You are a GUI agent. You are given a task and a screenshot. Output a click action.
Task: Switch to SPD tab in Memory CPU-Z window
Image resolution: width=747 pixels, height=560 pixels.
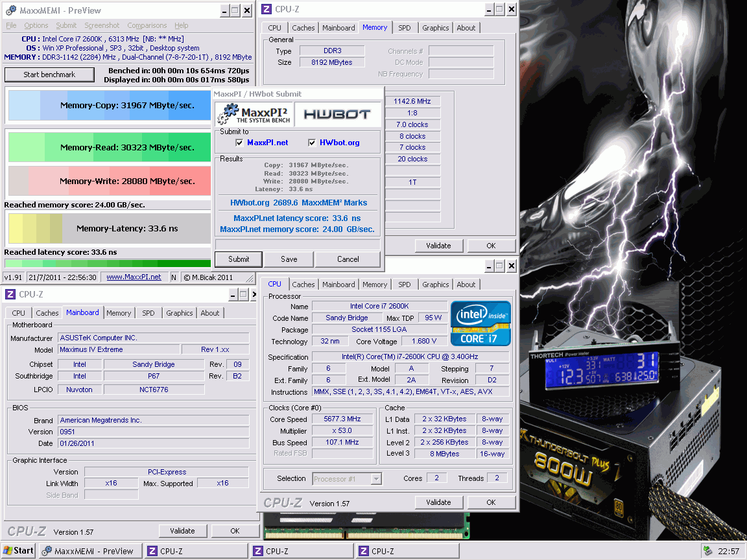(x=405, y=28)
